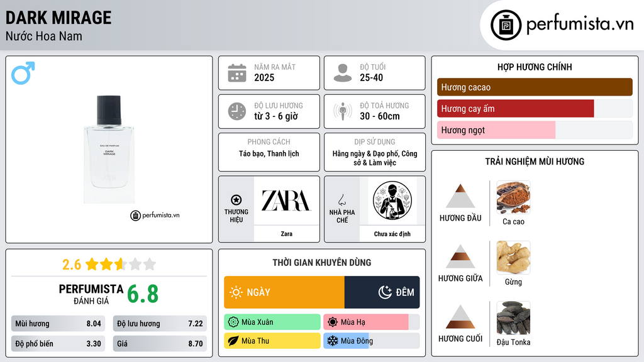Click the Mùa Hạ season bar
644x362 pixels.
372,322
